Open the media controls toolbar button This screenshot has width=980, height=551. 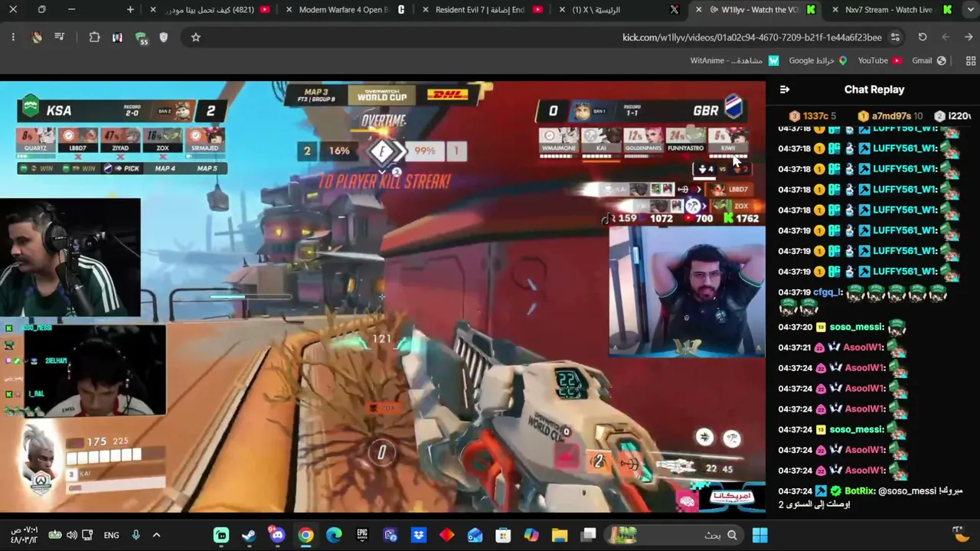coord(60,37)
